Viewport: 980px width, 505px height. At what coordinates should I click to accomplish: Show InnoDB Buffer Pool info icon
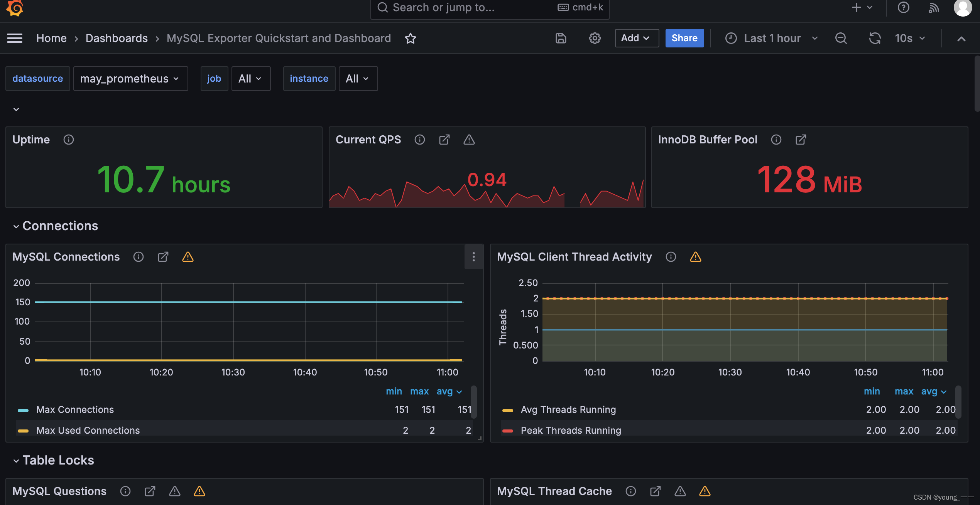pyautogui.click(x=776, y=140)
